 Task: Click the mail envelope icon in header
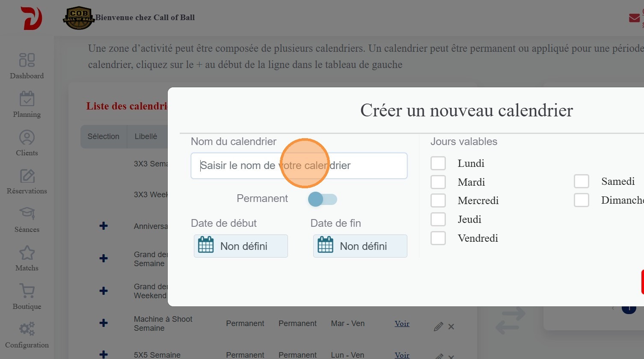[634, 18]
